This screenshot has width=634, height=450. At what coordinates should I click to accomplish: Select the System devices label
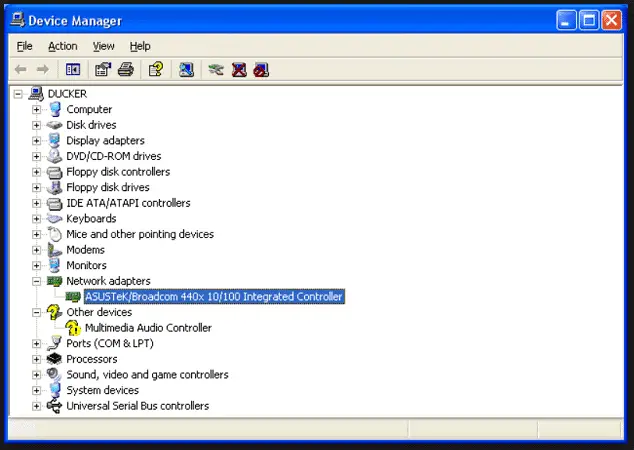point(103,390)
